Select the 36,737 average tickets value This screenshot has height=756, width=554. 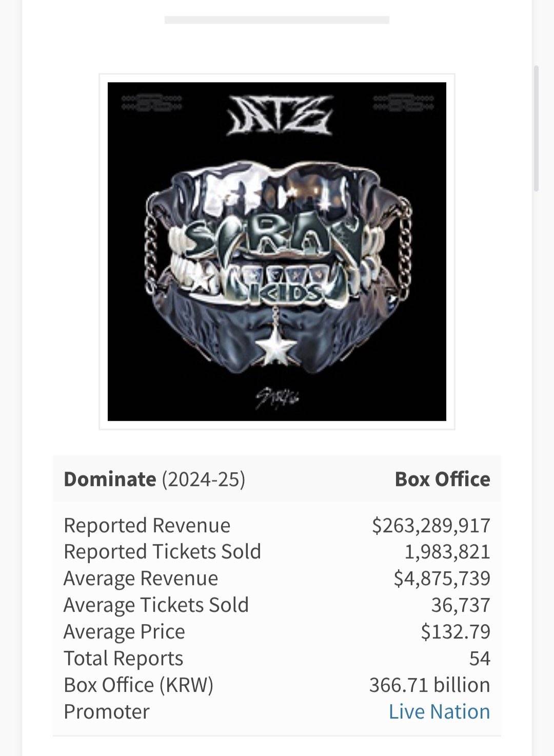pyautogui.click(x=461, y=605)
